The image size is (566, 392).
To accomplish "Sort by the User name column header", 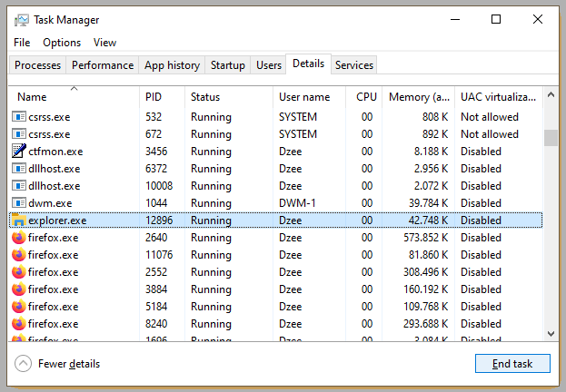I will 310,97.
